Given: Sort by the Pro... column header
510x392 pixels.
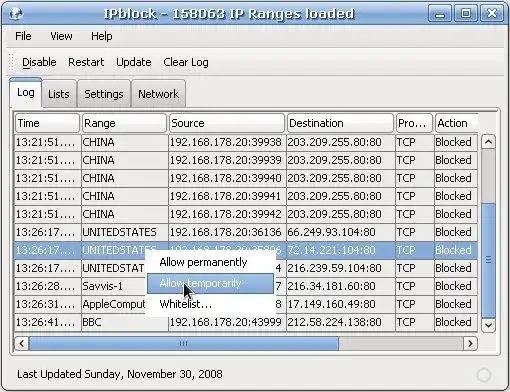Looking at the screenshot, I should click(x=414, y=123).
